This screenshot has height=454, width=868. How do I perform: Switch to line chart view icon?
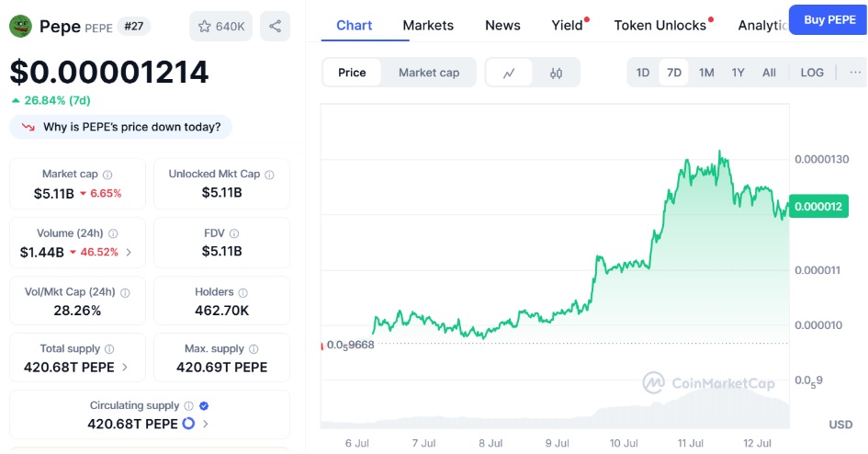509,73
